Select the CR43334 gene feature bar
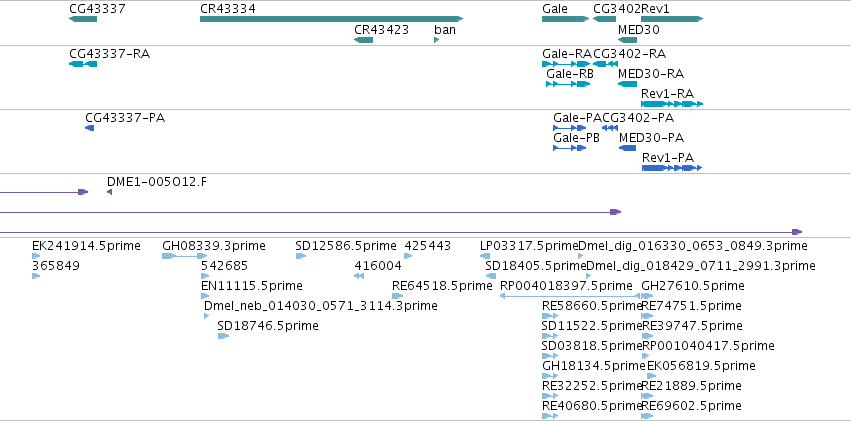This screenshot has width=851, height=421. (x=331, y=19)
